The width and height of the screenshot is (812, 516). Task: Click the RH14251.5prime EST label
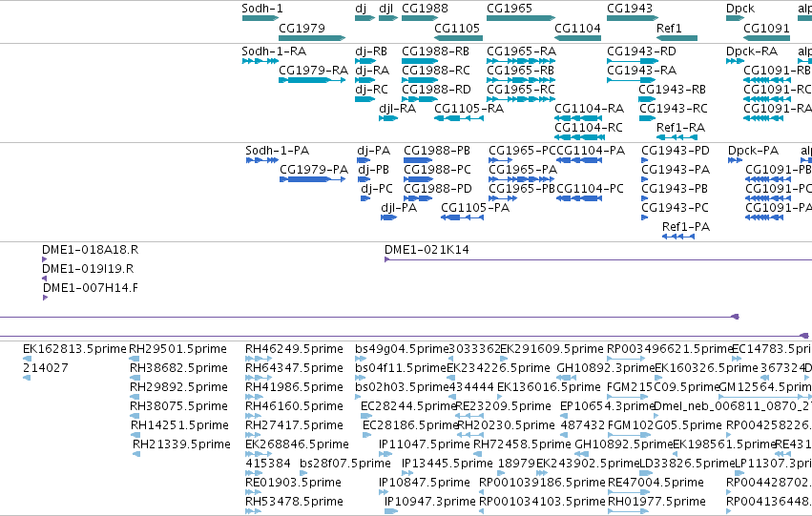pyautogui.click(x=179, y=424)
